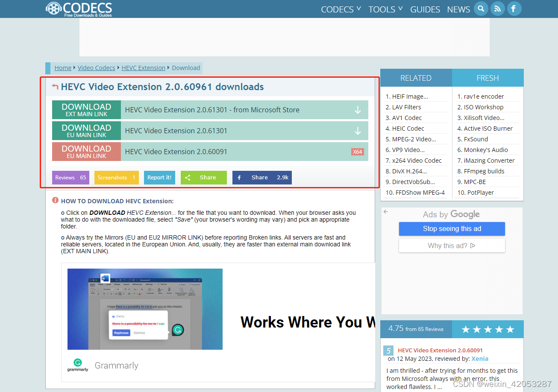Open MPEG-2 Video... related link

pos(414,139)
